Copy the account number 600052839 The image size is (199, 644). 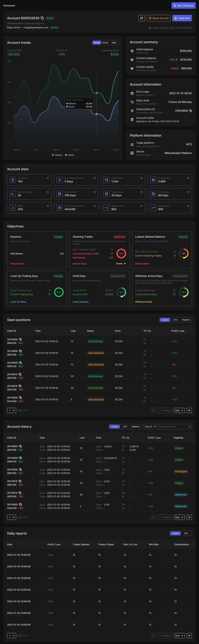pos(42,18)
